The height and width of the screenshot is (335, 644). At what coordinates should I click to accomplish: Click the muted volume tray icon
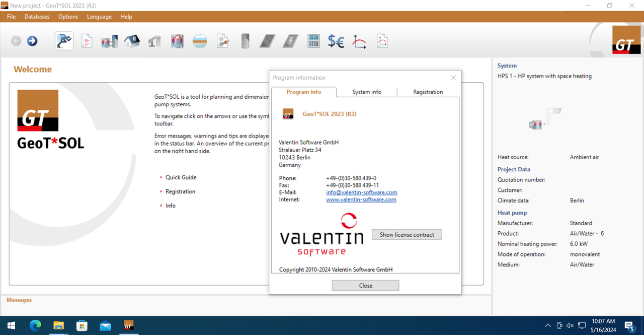570,326
